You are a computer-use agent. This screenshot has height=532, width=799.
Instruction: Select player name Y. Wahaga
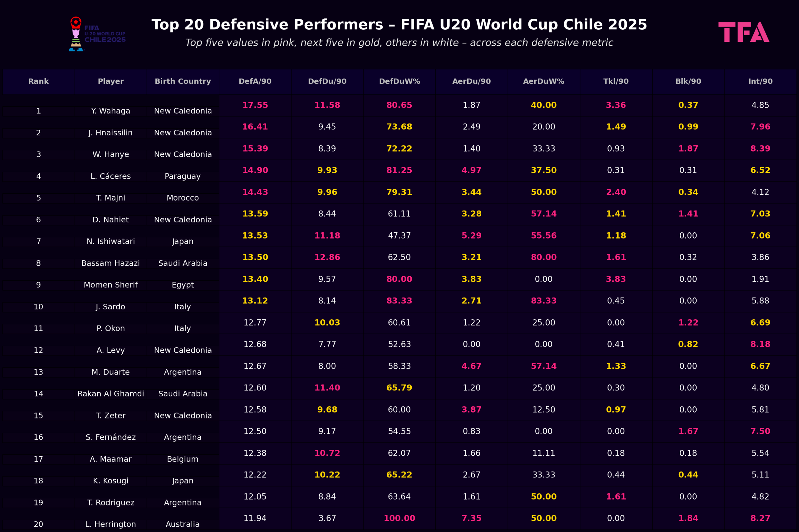tap(111, 111)
